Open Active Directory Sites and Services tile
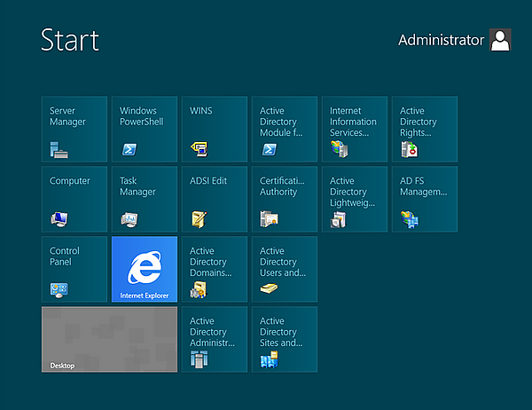Screen dimensions: 532x410 [x=284, y=339]
